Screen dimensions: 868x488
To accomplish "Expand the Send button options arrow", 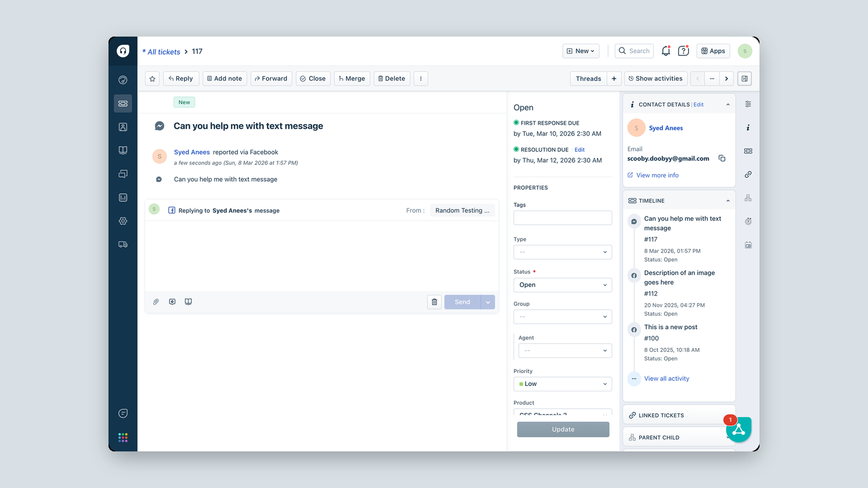I will pos(488,302).
